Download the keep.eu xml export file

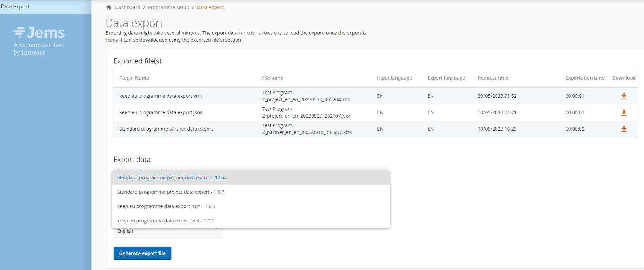pos(623,96)
